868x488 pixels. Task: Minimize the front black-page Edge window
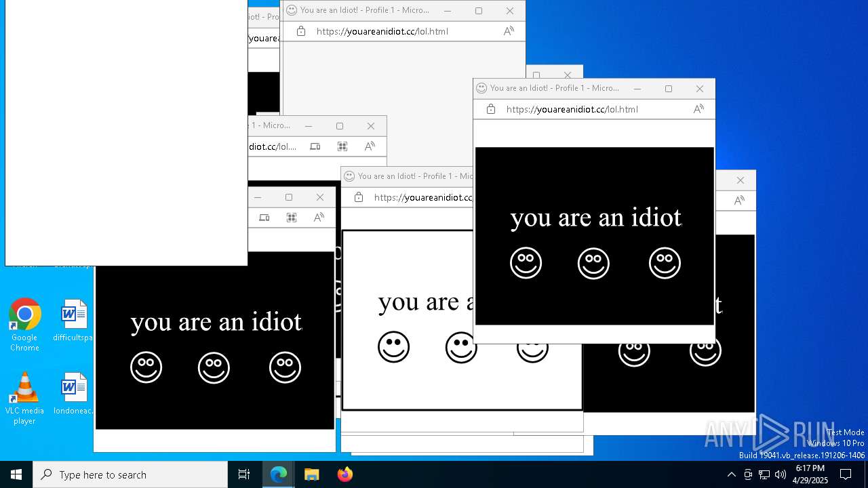tap(637, 88)
